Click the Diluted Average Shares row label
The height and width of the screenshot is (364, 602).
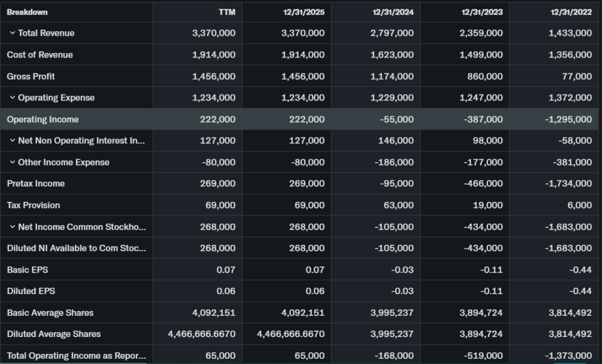coord(53,334)
